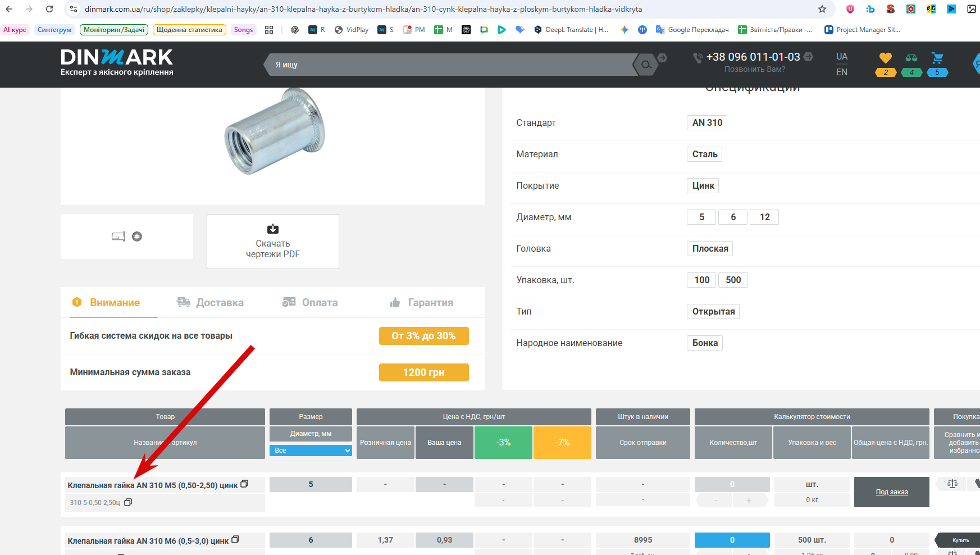Viewport: 980px width, 555px height.
Task: Click the browser address bar URL
Action: click(x=363, y=9)
